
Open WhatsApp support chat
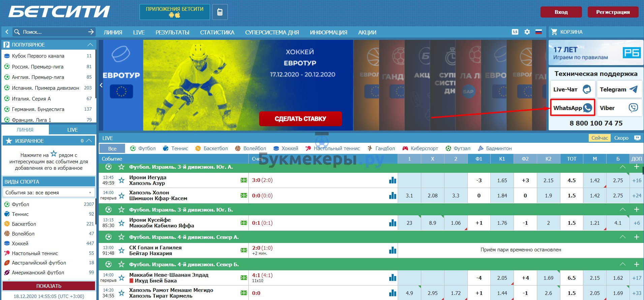(572, 108)
